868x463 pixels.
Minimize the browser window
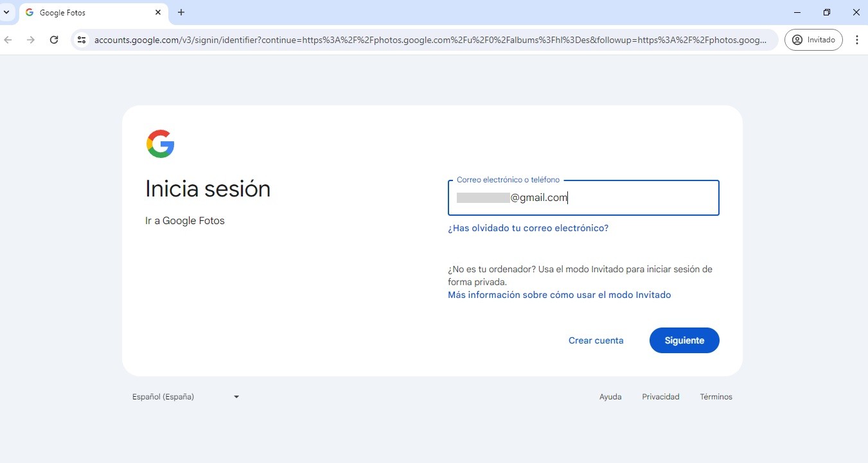797,12
